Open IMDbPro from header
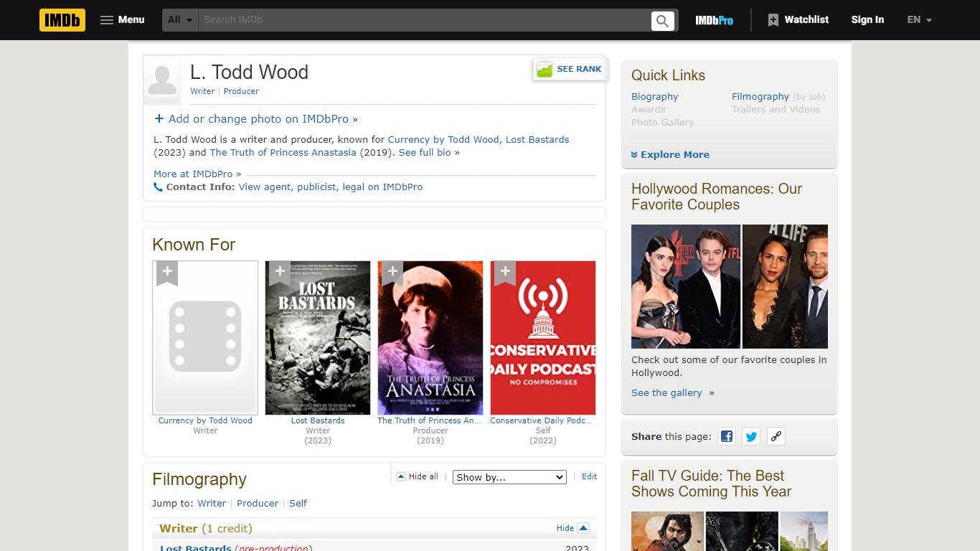 (x=714, y=20)
